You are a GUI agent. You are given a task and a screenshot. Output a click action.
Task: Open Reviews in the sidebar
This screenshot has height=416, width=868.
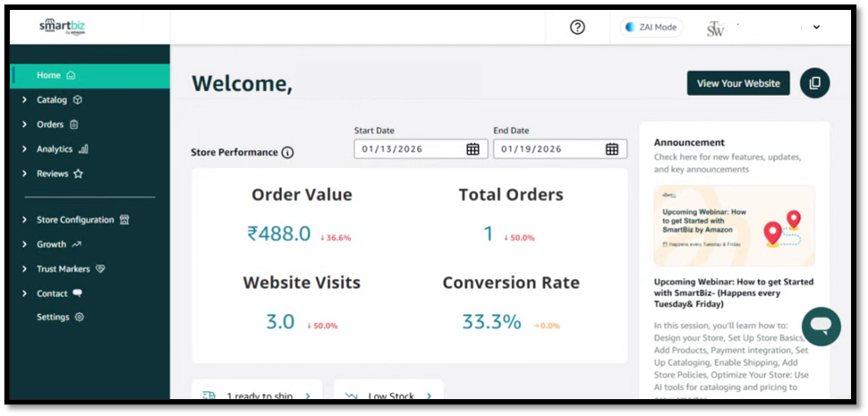(53, 174)
